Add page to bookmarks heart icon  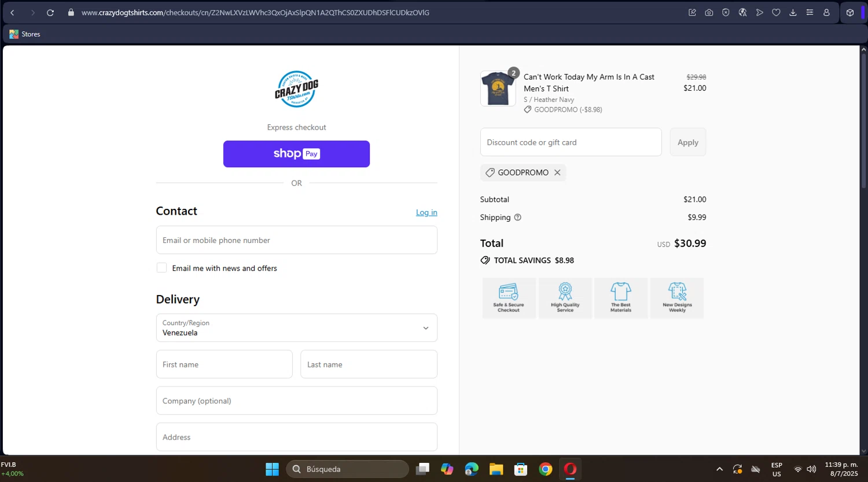776,12
